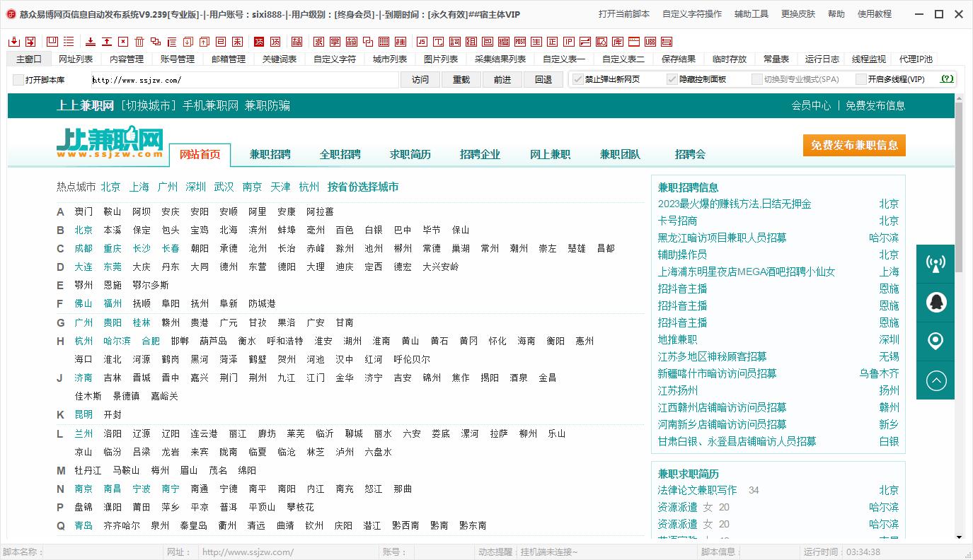The width and height of the screenshot is (973, 560).
Task: Click the 前进 forward button
Action: [502, 80]
